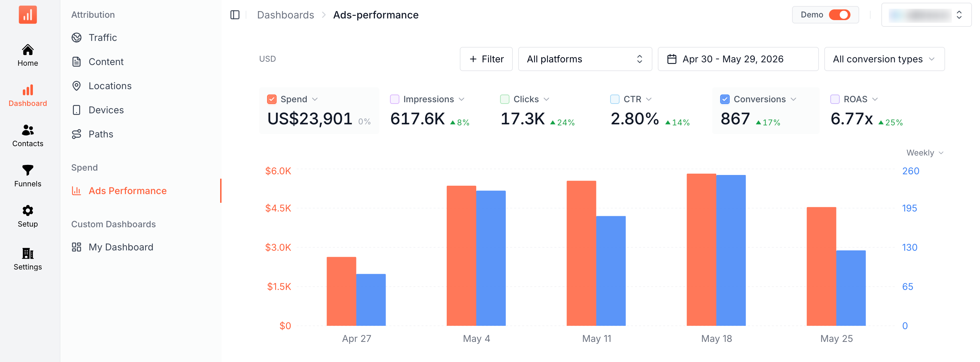Click the 6.77x ROAS value
The image size is (980, 362).
(x=851, y=119)
